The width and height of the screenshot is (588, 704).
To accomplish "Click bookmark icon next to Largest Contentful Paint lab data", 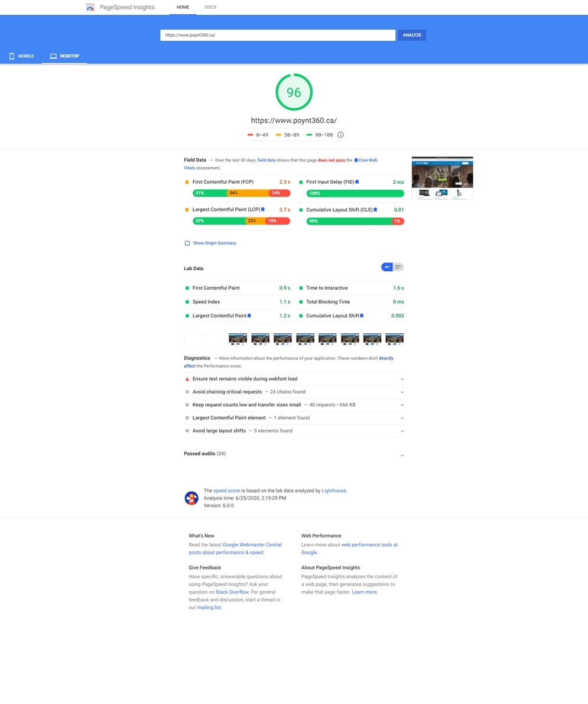I will click(x=249, y=316).
